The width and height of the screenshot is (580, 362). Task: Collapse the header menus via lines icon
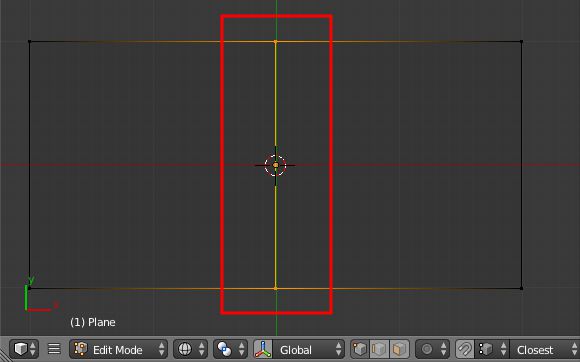54,349
